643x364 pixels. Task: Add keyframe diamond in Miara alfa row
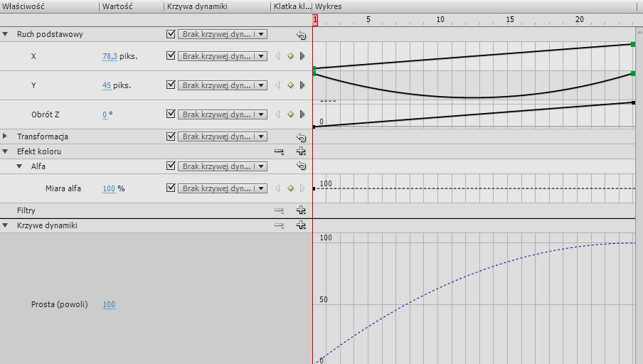pyautogui.click(x=290, y=188)
